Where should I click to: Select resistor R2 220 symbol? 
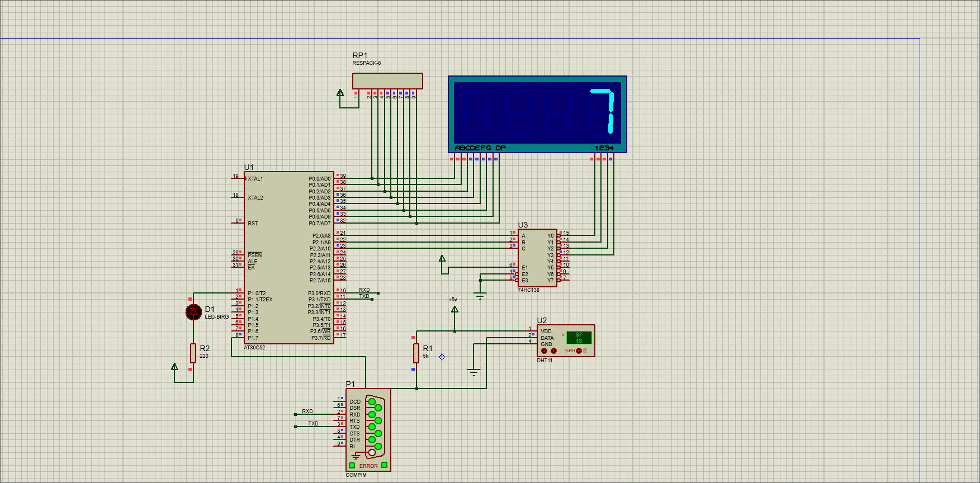[193, 353]
